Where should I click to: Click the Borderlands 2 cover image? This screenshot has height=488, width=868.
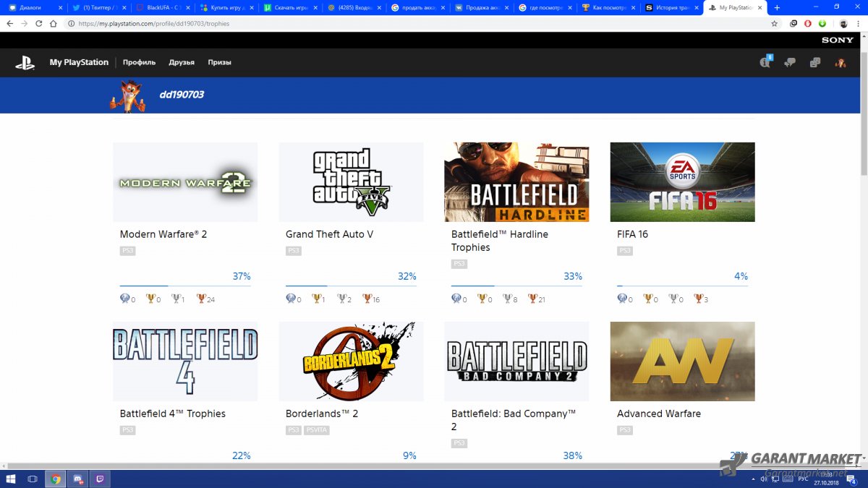351,361
